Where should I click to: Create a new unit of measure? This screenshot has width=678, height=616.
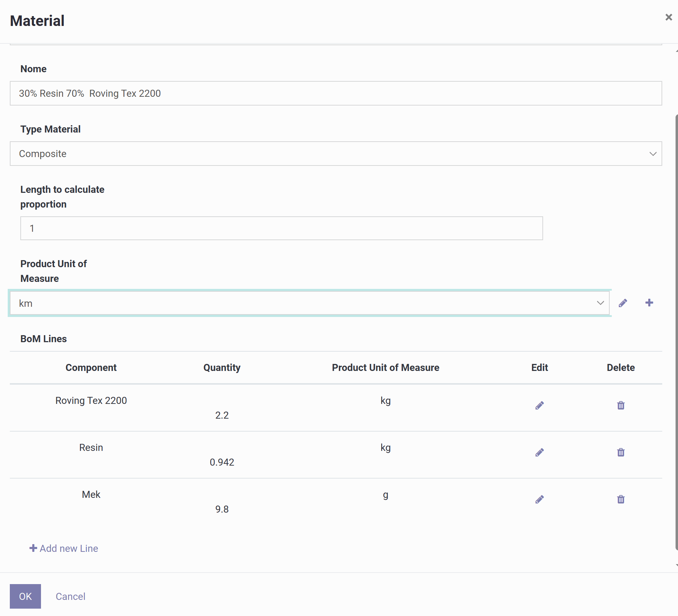(x=649, y=303)
